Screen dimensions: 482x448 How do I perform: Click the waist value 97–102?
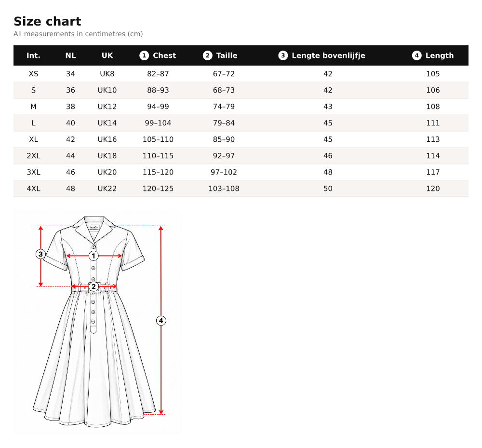coord(224,172)
